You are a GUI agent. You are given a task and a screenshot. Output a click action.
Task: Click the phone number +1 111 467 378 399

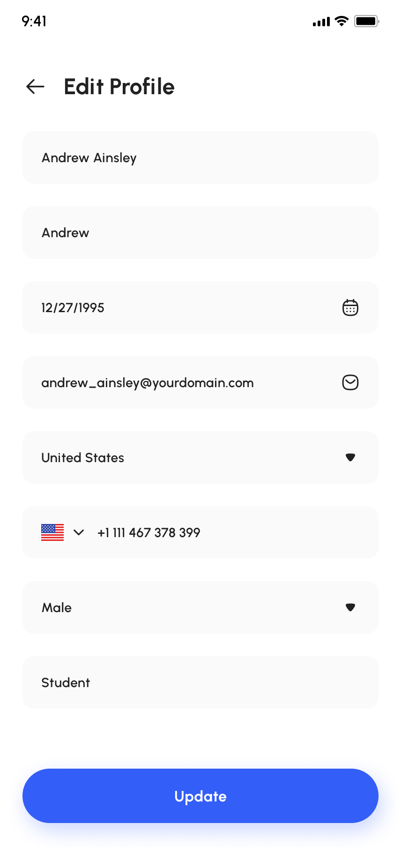tap(149, 533)
